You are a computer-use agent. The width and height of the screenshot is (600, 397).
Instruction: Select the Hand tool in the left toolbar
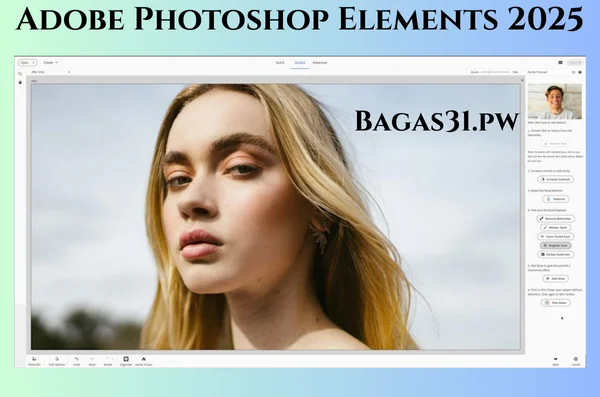[x=20, y=82]
